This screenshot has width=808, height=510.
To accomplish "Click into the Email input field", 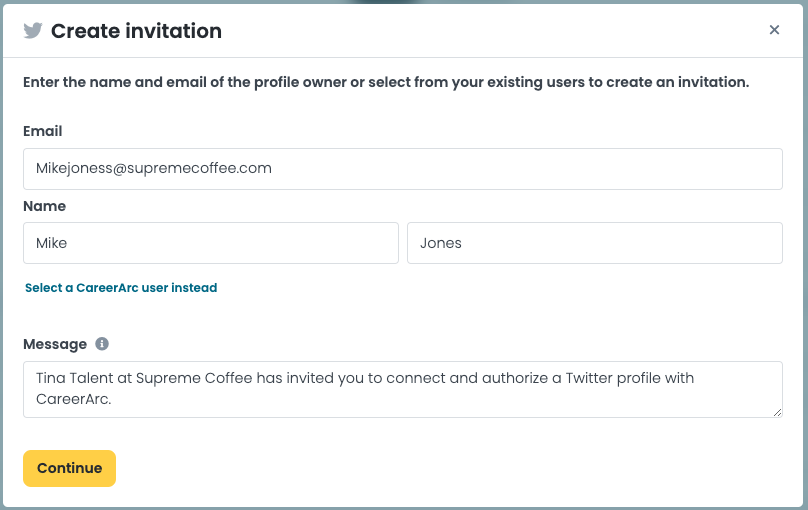I will pyautogui.click(x=402, y=169).
